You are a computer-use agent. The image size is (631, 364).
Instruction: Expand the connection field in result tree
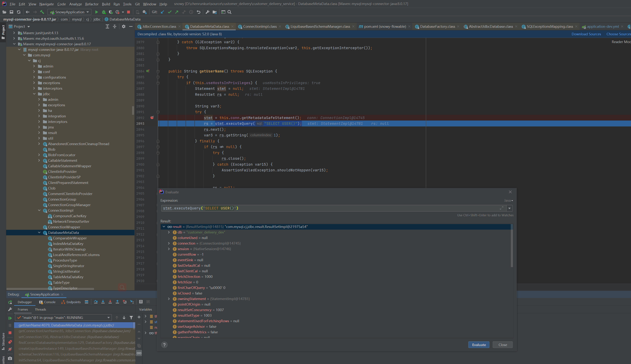(x=169, y=243)
